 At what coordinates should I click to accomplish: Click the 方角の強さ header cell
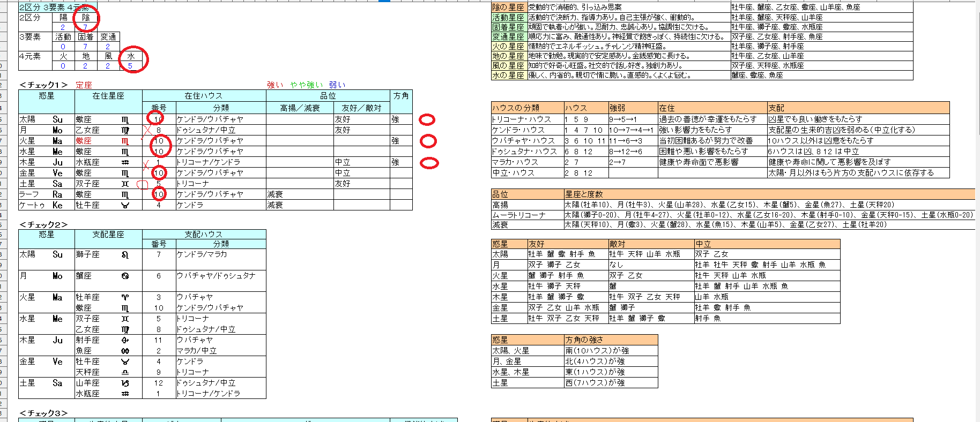pos(611,340)
